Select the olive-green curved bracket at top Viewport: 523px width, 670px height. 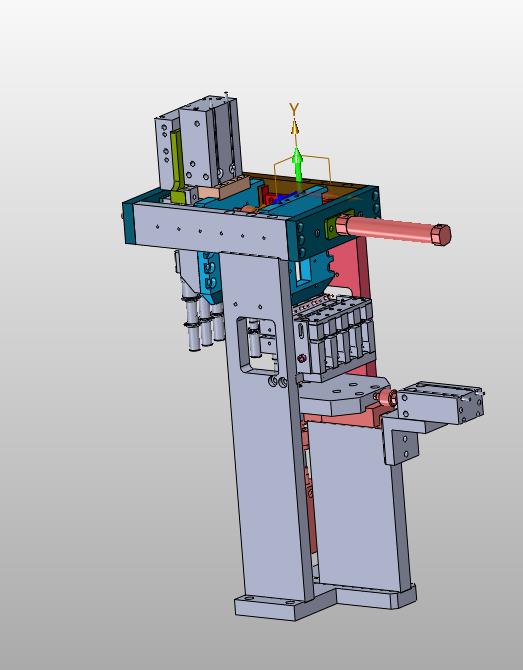coord(178,168)
